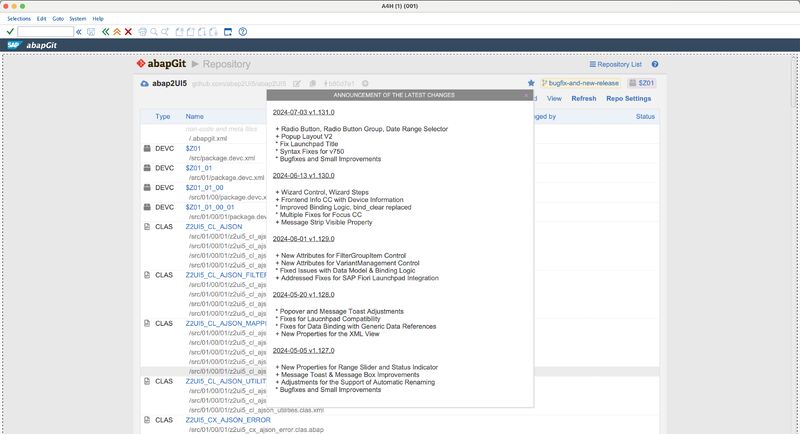Click the green checkmark Enter icon
Viewport: 800px width, 434px height.
10,32
